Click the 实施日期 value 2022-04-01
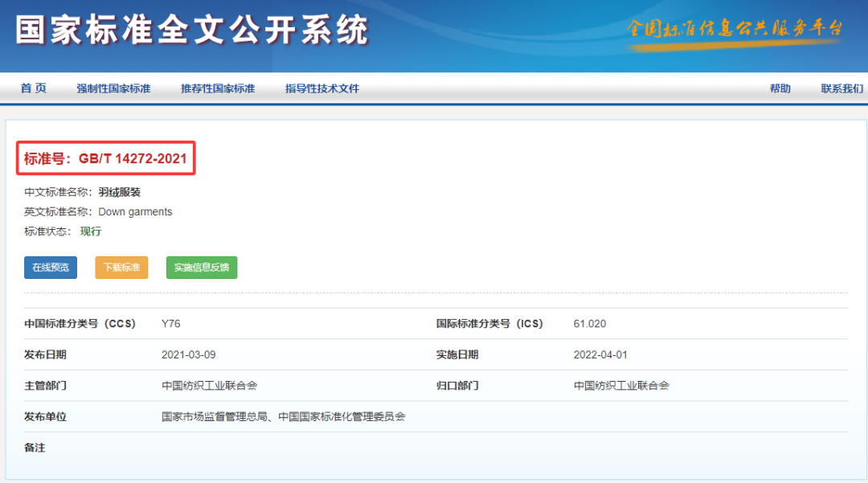Screen dimensions: 868x483 click(x=600, y=354)
